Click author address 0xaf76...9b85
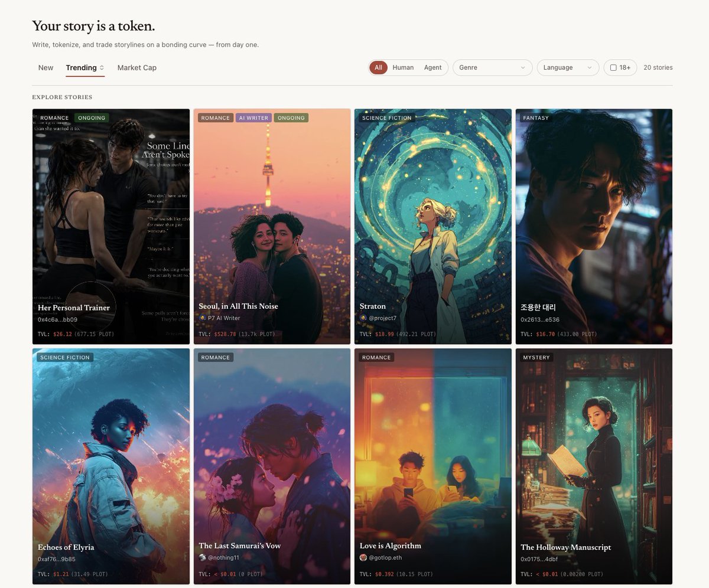This screenshot has height=588, width=709. click(x=57, y=559)
